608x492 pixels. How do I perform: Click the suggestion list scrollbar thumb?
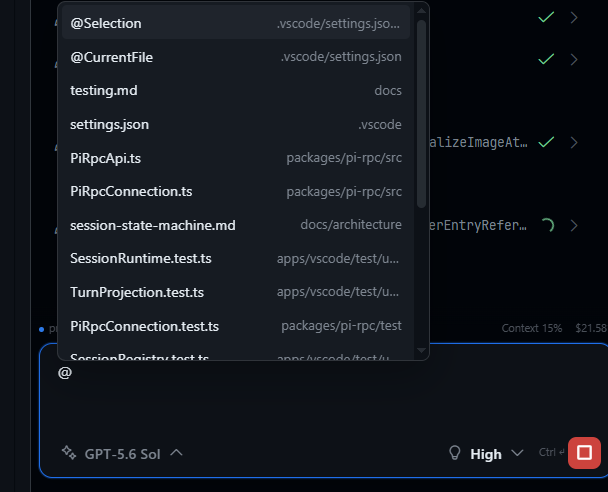click(x=421, y=114)
